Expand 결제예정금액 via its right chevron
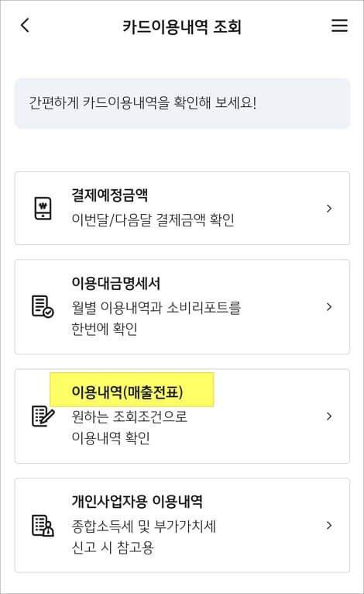Image resolution: width=364 pixels, height=594 pixels. (x=329, y=209)
